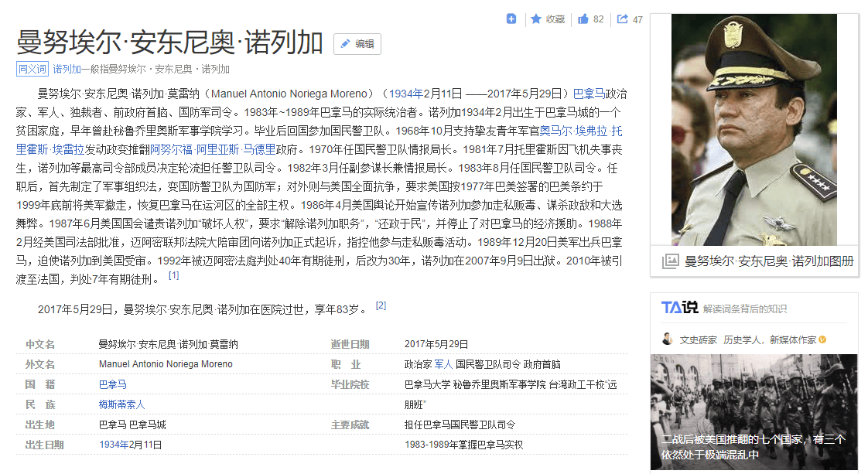The width and height of the screenshot is (868, 474).
Task: Open the 军人 occupation link
Action: (443, 364)
